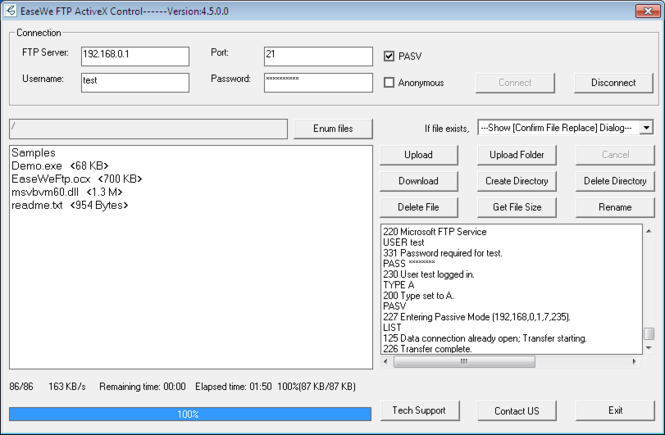Click the 100% blue progress bar
Viewport: 665px width, 435px height.
(x=190, y=414)
